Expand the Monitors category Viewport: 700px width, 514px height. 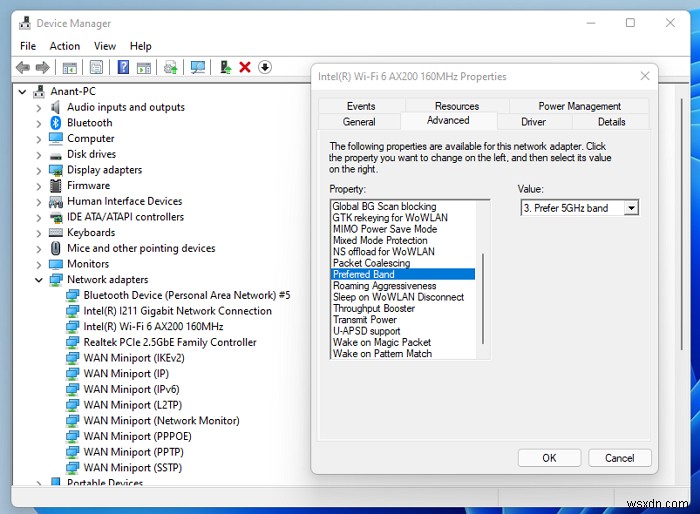pyautogui.click(x=39, y=264)
